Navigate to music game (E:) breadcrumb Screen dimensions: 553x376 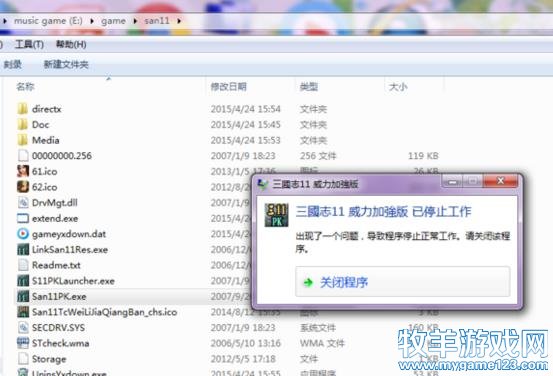pos(48,21)
